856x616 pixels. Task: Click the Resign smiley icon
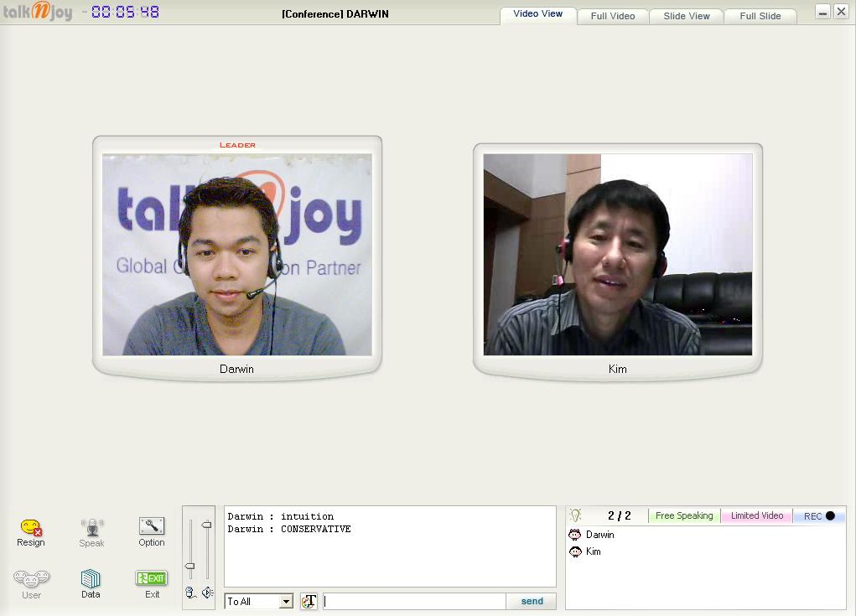[x=31, y=528]
